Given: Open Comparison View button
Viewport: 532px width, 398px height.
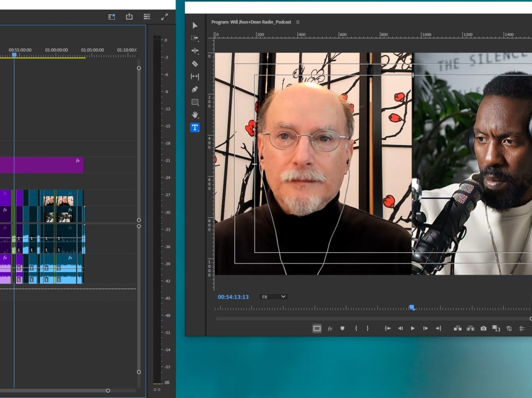Looking at the screenshot, I should pos(496,328).
